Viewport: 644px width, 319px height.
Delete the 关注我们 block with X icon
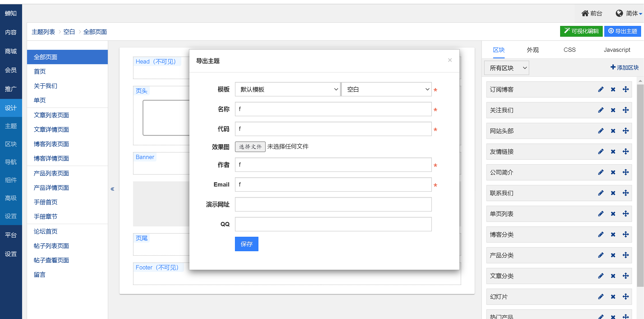pyautogui.click(x=613, y=110)
